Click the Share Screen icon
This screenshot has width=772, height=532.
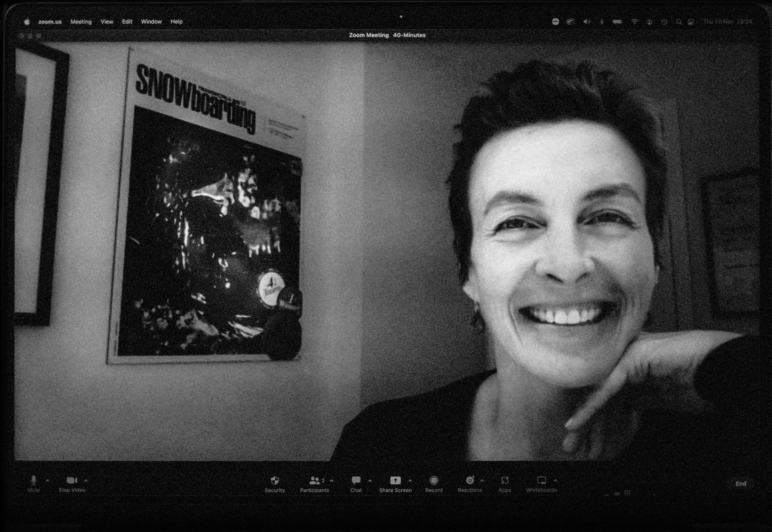395,481
